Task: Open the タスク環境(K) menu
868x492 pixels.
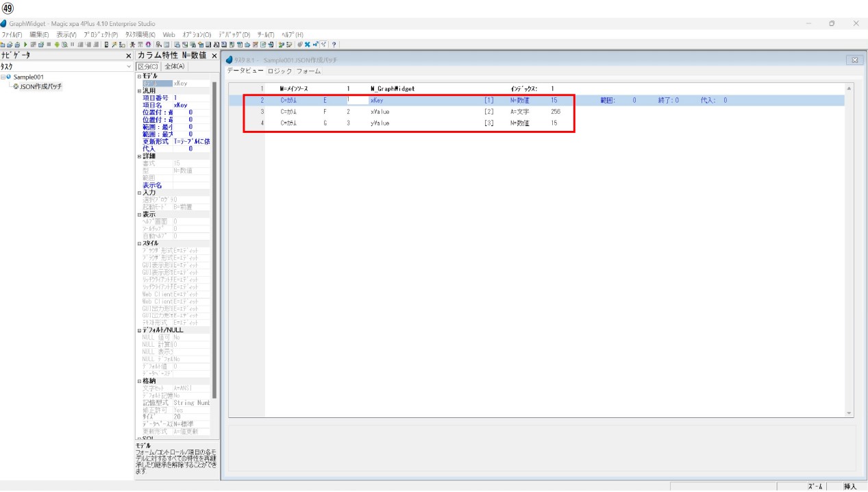Action: (140, 34)
